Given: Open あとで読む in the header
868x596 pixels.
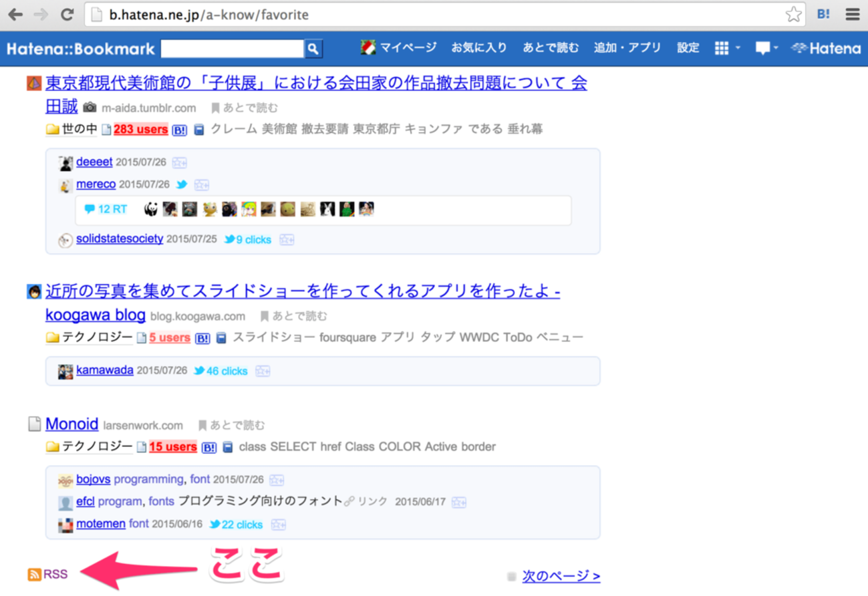Looking at the screenshot, I should [551, 48].
